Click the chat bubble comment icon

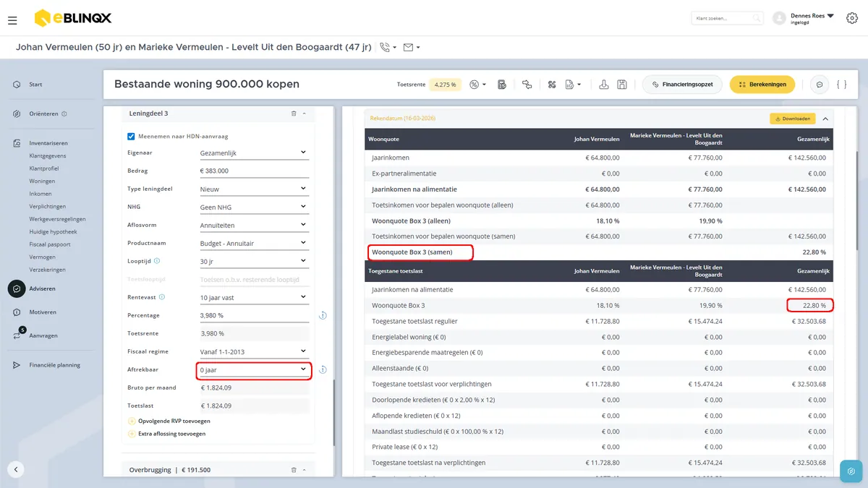pos(820,85)
